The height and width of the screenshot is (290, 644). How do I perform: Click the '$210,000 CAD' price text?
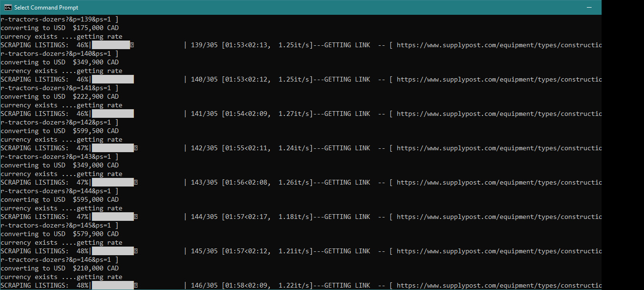coord(96,269)
